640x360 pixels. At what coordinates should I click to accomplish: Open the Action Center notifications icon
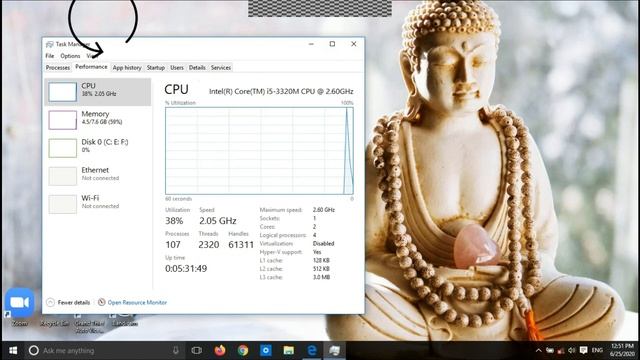point(584,351)
